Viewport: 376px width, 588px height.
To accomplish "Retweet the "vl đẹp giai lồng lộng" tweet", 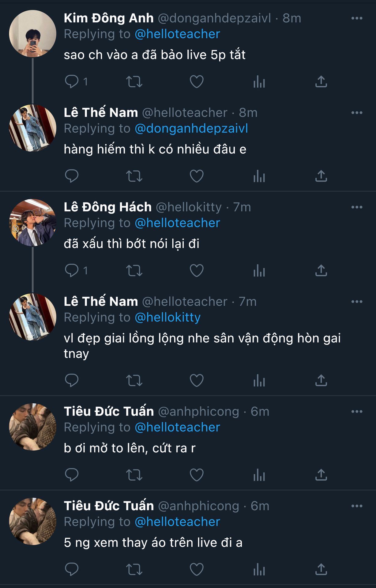I will point(134,380).
